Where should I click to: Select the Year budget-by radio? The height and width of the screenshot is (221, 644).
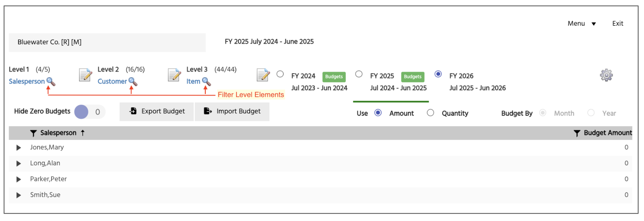[x=591, y=113]
